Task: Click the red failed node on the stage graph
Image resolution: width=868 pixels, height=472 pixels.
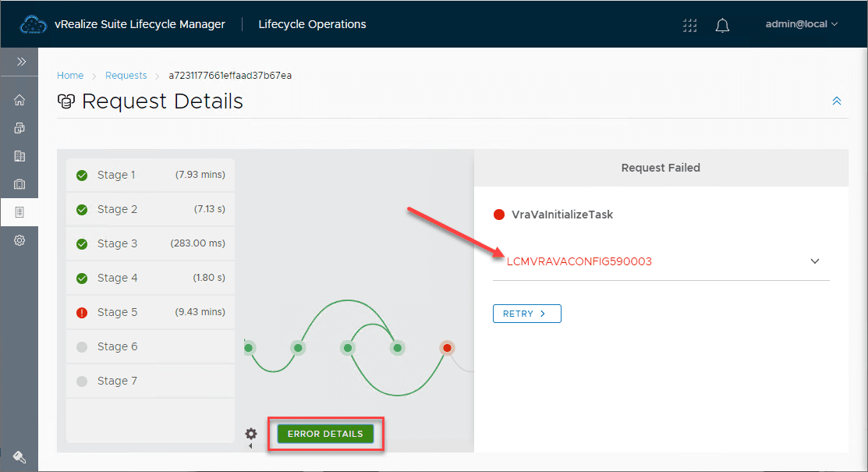Action: tap(447, 347)
